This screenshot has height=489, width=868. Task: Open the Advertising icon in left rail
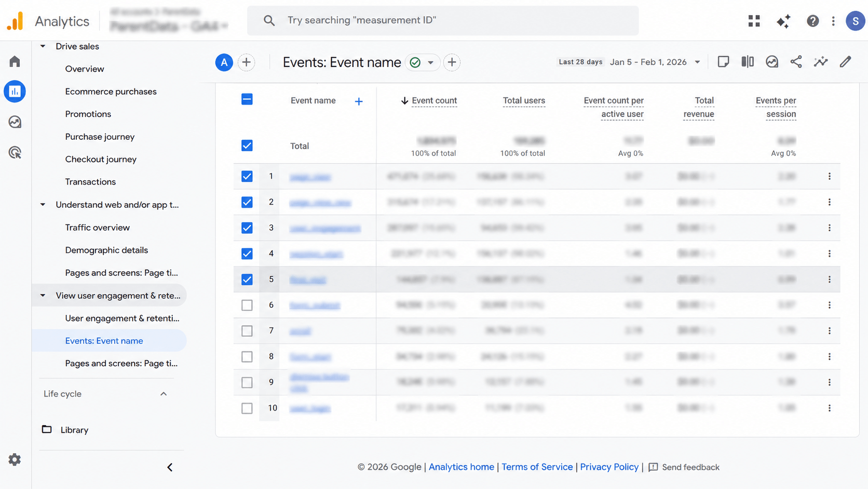tap(15, 152)
